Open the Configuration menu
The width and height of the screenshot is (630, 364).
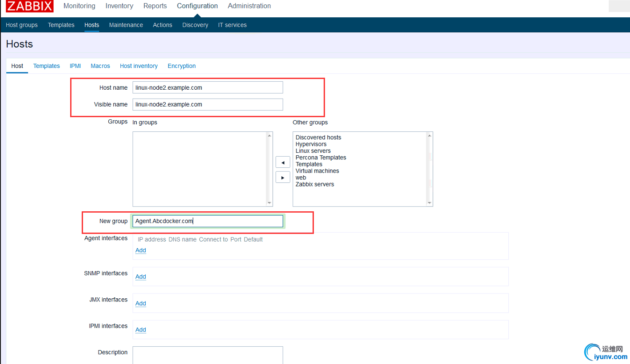tap(197, 6)
